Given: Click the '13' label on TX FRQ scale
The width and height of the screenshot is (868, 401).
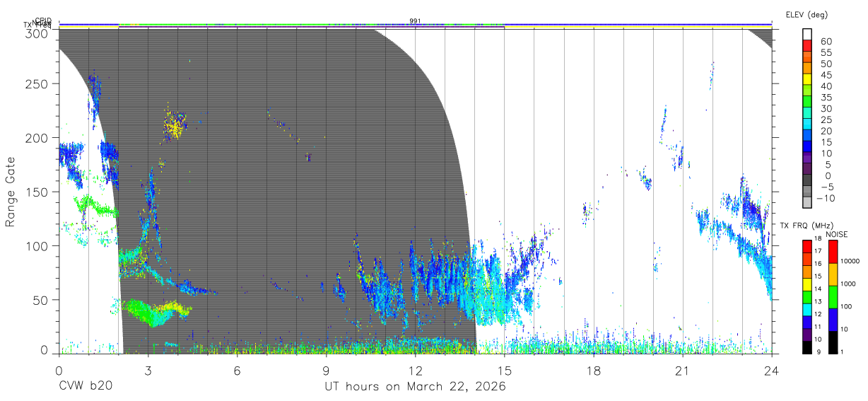Looking at the screenshot, I should point(816,301).
